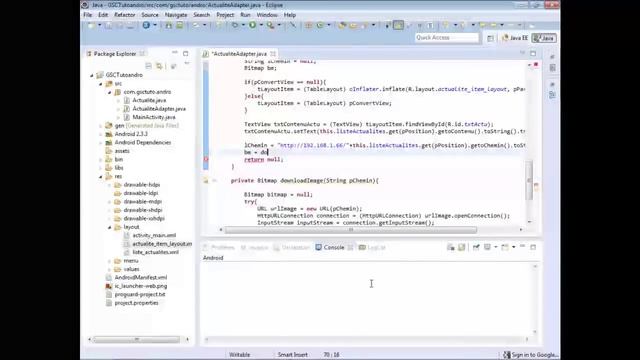Click Package Explorer horizontal scrollbar
640x360 pixels.
pyautogui.click(x=136, y=339)
